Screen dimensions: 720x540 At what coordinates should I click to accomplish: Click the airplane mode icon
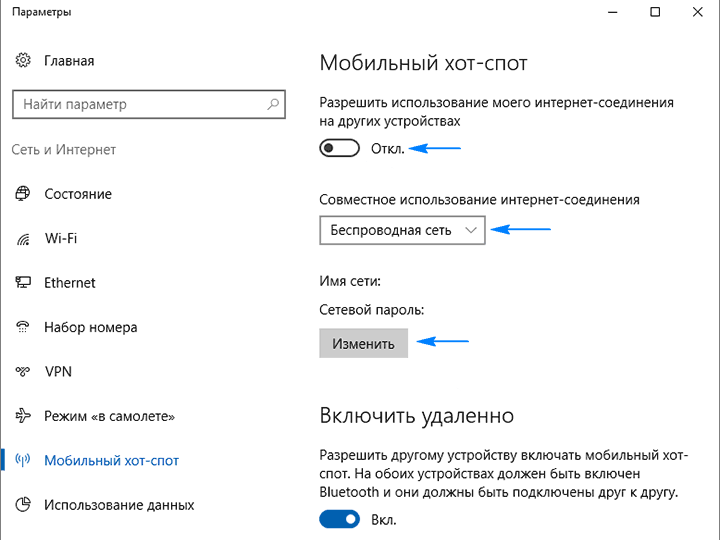23,416
